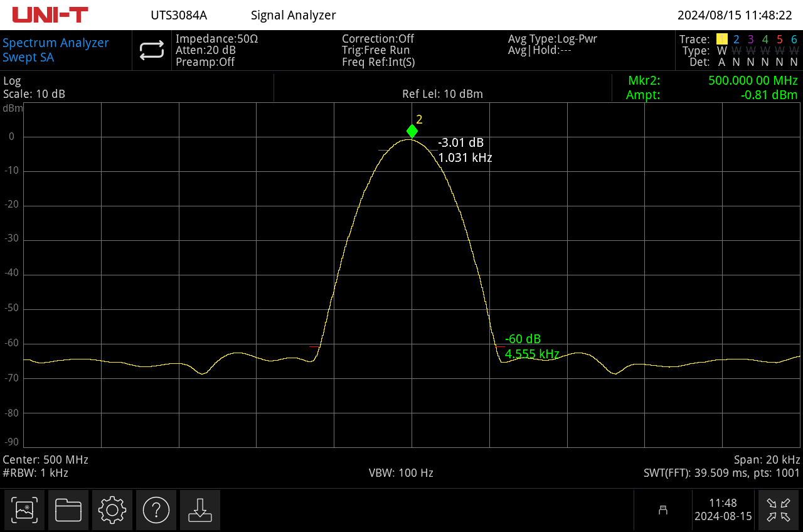The image size is (803, 532).
Task: Click the save/download icon
Action: [x=199, y=510]
